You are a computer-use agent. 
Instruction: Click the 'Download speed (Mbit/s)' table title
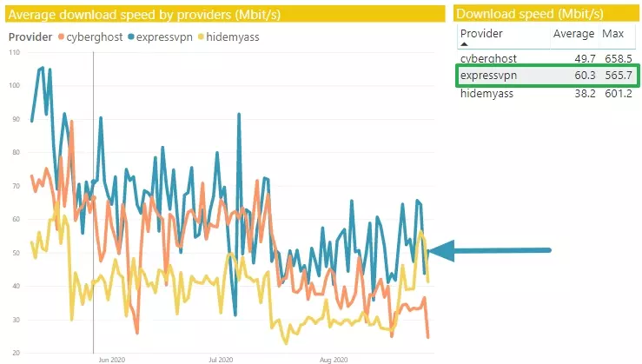[x=529, y=13]
